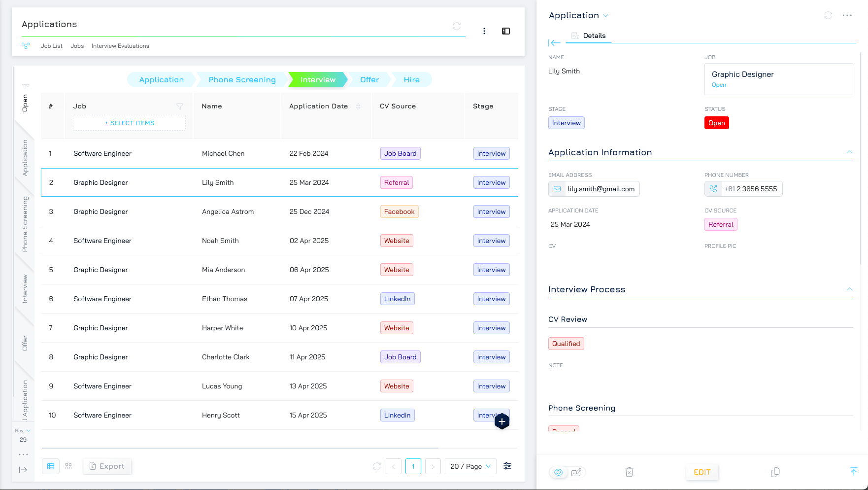Image resolution: width=868 pixels, height=490 pixels.
Task: Switch to edit mode pencil toggle
Action: pyautogui.click(x=576, y=472)
